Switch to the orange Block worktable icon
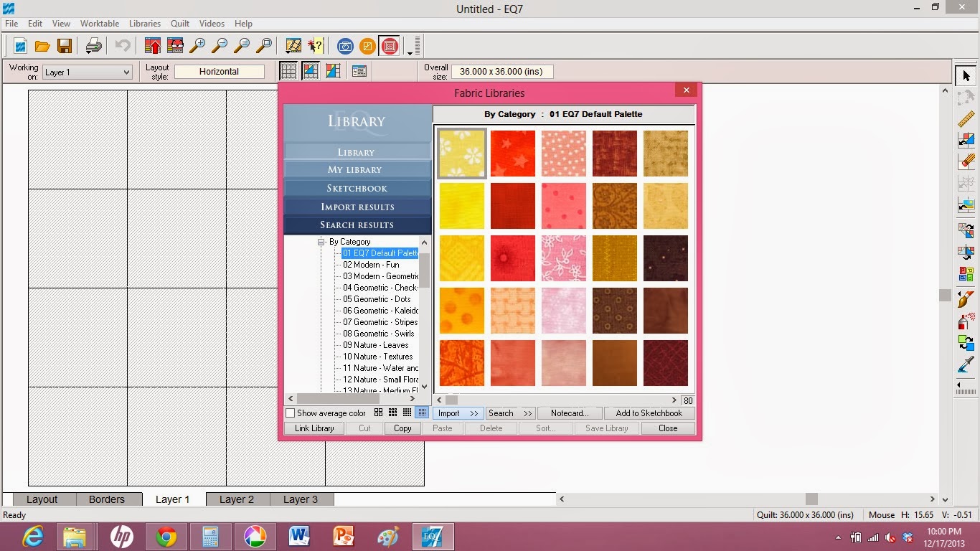This screenshot has width=980, height=551. 367,47
